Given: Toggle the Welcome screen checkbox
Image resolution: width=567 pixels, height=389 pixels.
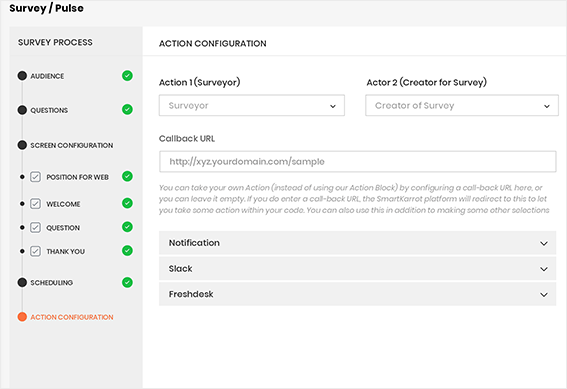Looking at the screenshot, I should click(x=35, y=204).
